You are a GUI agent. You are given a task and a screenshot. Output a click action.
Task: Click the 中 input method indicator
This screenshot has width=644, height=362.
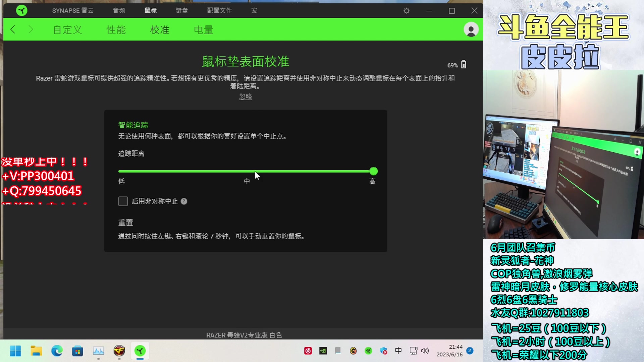pos(398,351)
